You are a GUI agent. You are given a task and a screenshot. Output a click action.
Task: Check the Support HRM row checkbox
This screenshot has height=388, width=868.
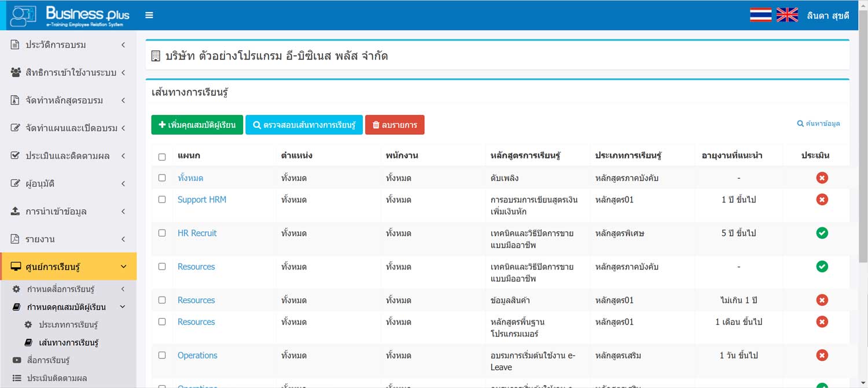click(162, 199)
